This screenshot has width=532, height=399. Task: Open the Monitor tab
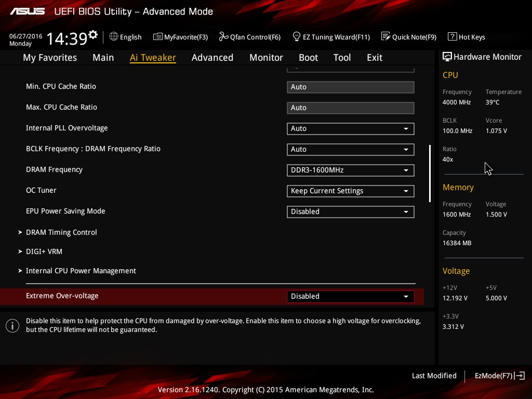(267, 58)
